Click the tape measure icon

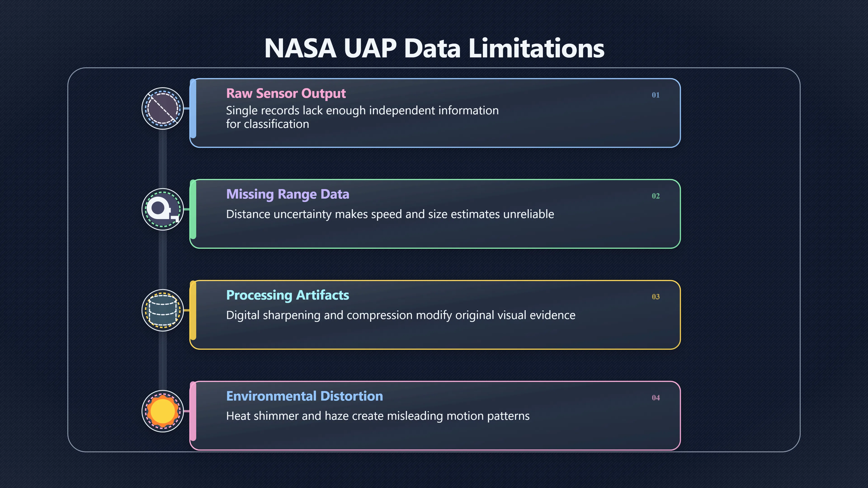pyautogui.click(x=163, y=209)
